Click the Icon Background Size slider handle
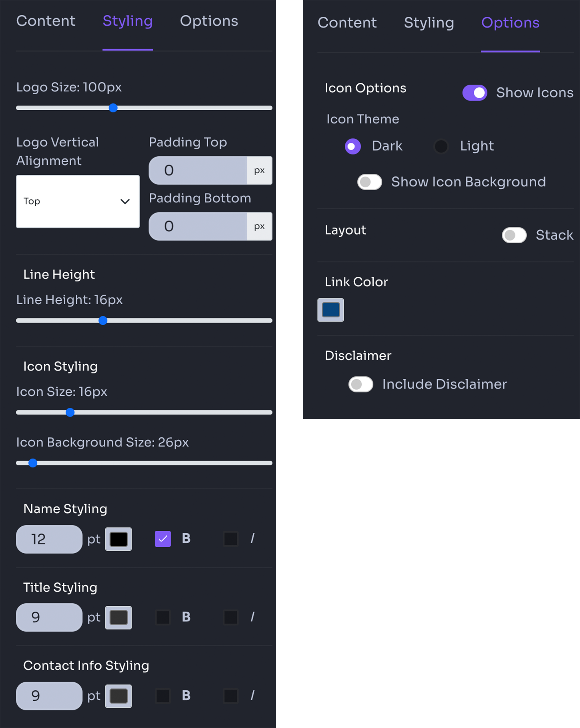The image size is (580, 728). click(x=33, y=463)
